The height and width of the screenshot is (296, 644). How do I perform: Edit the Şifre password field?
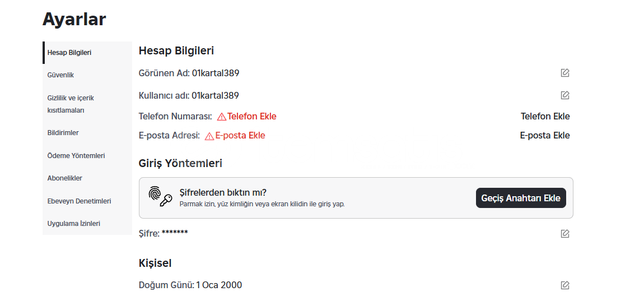coord(564,234)
